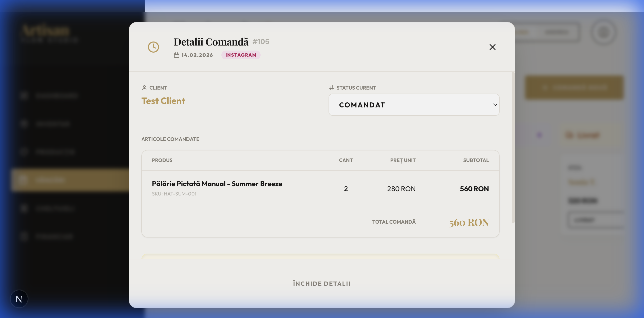The height and width of the screenshot is (318, 644).
Task: Click the SKU HAT-SUM-001 text
Action: tap(174, 194)
